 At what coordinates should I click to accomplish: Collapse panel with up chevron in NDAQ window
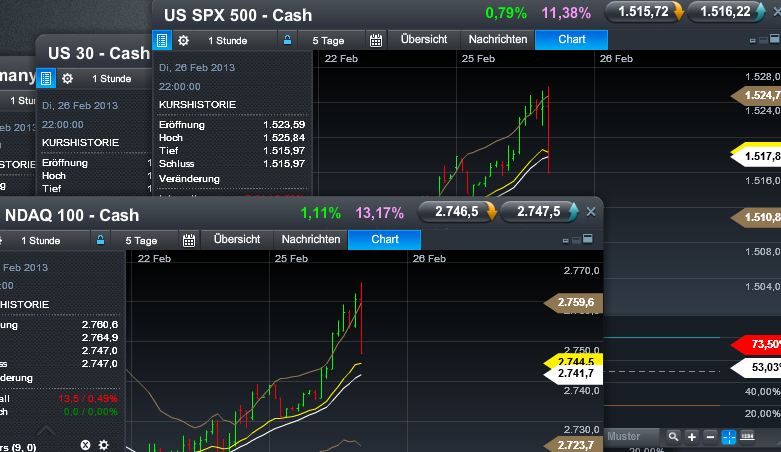[46, 429]
